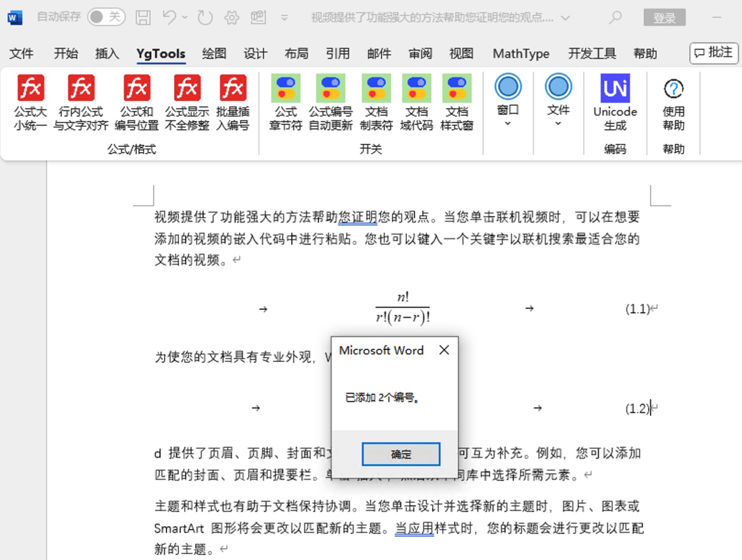Click the fraction formula n!/r!(n-r)!

point(403,308)
